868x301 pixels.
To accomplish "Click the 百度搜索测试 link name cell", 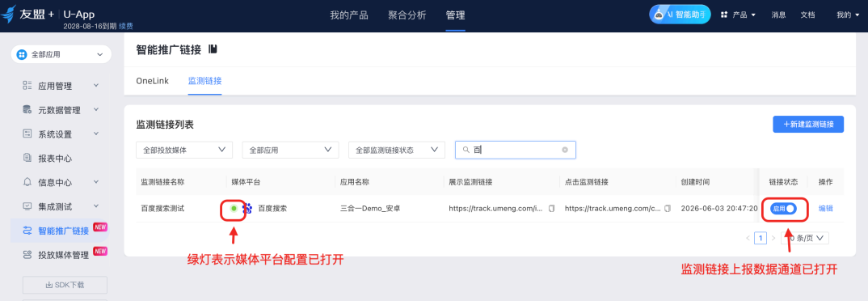I will 162,209.
